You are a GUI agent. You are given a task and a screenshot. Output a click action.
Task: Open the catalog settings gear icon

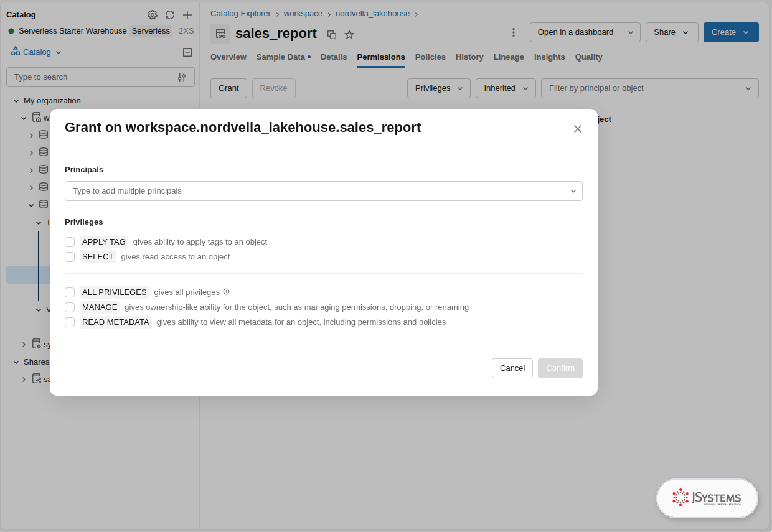pos(153,15)
